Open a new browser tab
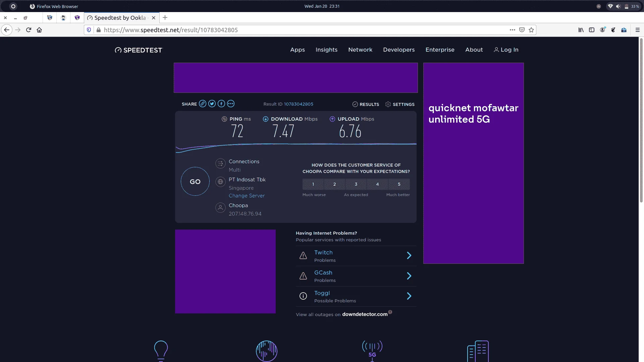Viewport: 644px width, 362px height. pyautogui.click(x=165, y=18)
